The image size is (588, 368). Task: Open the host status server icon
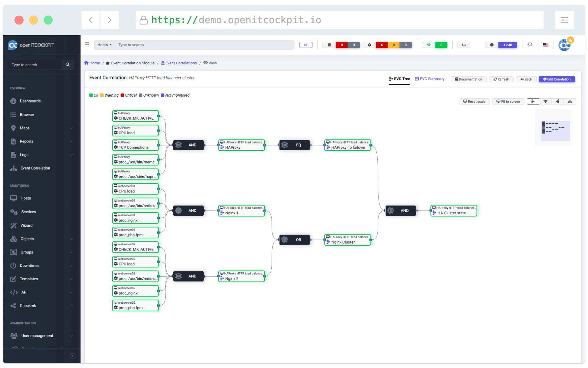tap(329, 45)
